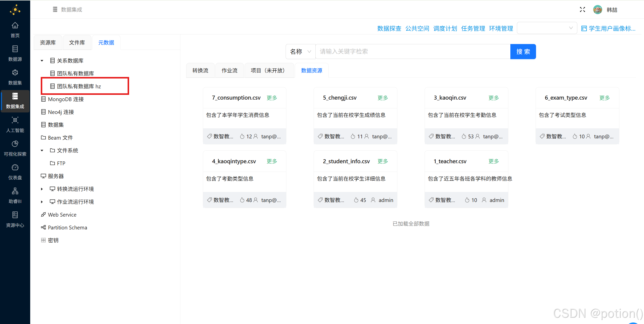The width and height of the screenshot is (644, 324).
Task: Expand the 作业流运行环境 tree node
Action: coord(42,202)
